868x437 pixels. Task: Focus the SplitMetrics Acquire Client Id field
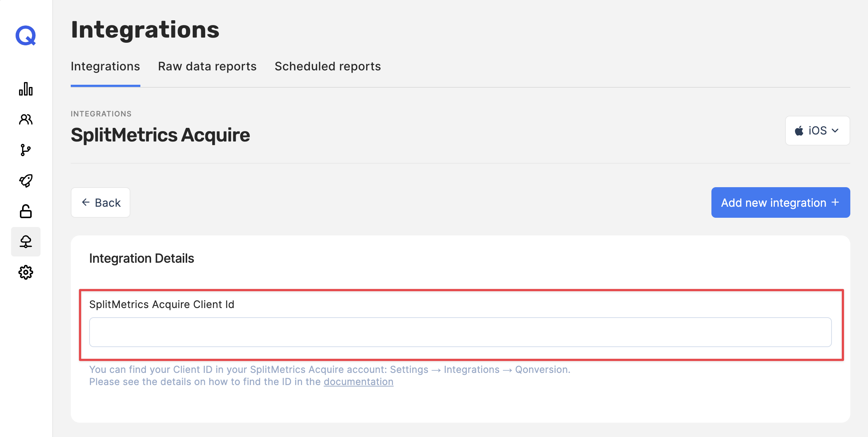point(460,332)
